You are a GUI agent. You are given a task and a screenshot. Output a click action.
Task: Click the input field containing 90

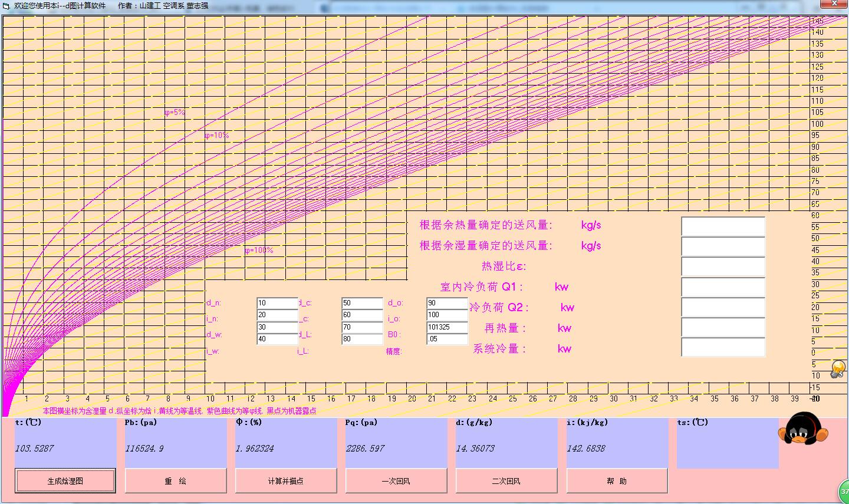447,303
